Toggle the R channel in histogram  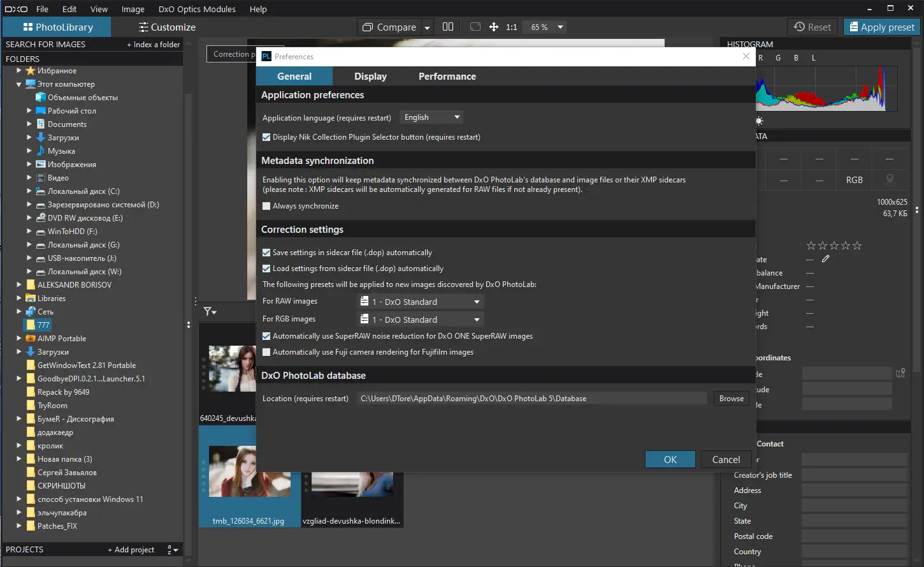click(x=760, y=58)
